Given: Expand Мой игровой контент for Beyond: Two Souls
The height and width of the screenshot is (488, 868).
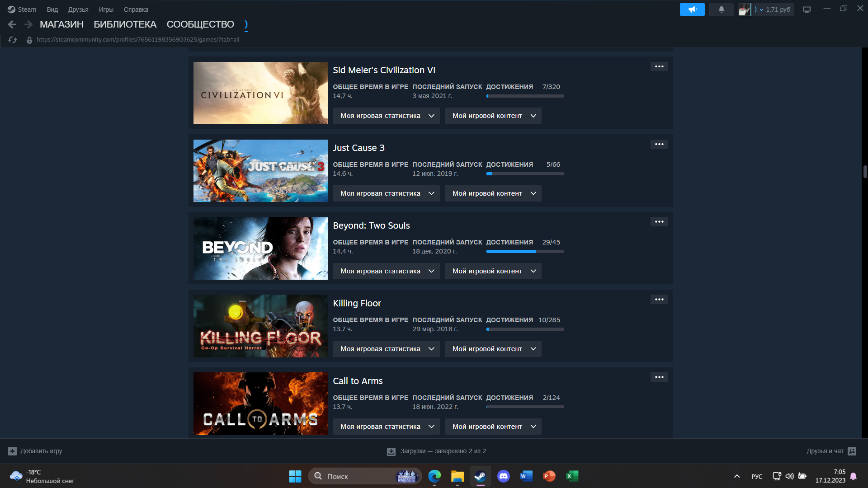Looking at the screenshot, I should (x=493, y=271).
